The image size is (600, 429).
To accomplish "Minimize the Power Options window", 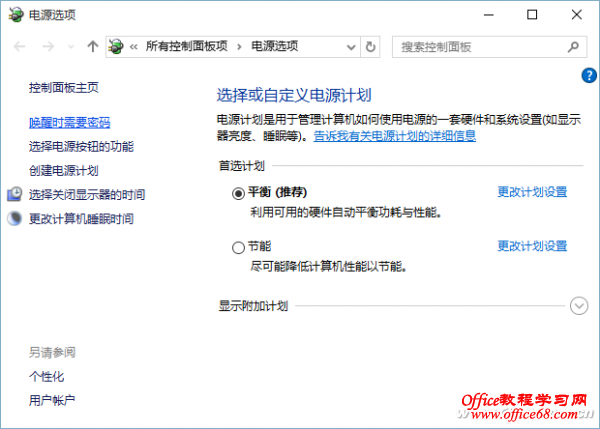I will (x=489, y=15).
